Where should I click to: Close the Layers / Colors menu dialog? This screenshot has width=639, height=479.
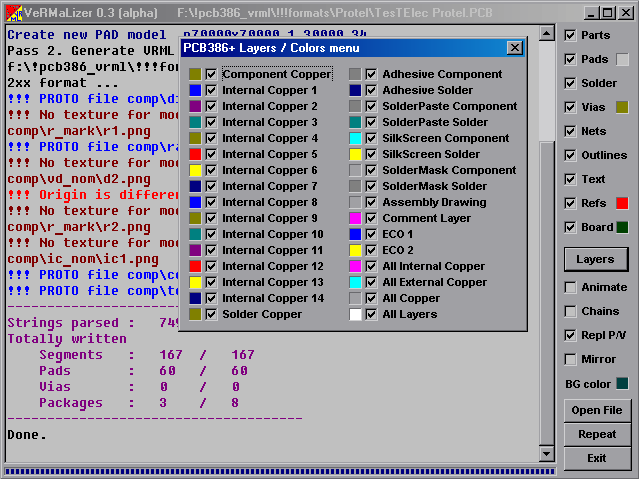(x=515, y=48)
